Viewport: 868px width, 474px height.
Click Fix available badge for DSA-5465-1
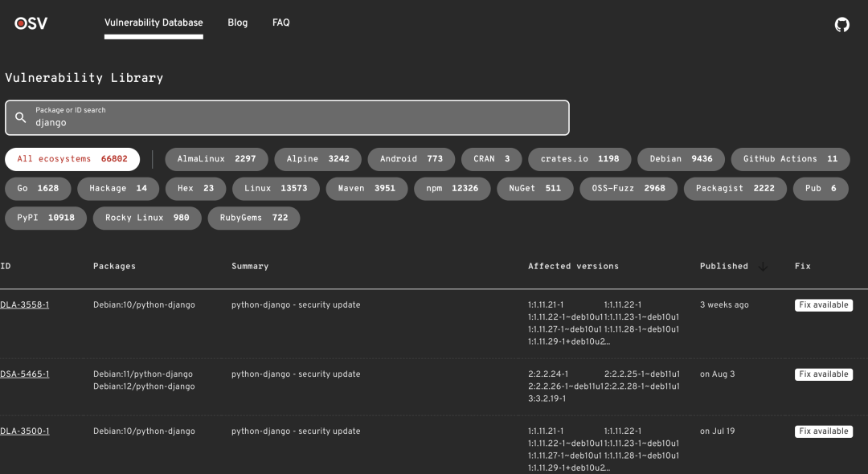coord(824,374)
